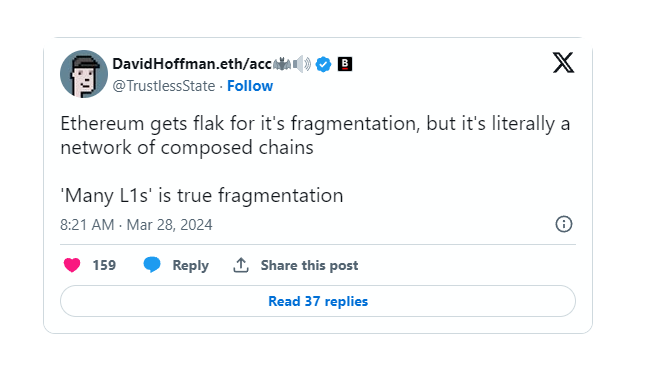Click the Reply text label

[x=191, y=265]
